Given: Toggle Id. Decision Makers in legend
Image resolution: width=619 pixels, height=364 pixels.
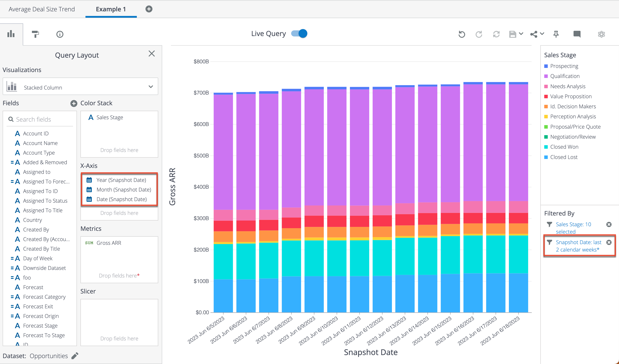Looking at the screenshot, I should point(570,107).
